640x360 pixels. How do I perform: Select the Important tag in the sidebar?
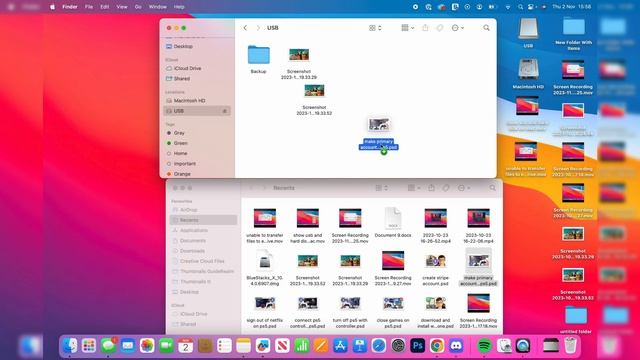tap(197, 164)
